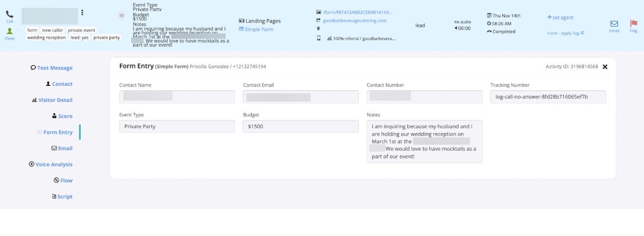Click the Email envelope icon in header
Viewport: 644px width, 236px height.
pos(614,24)
